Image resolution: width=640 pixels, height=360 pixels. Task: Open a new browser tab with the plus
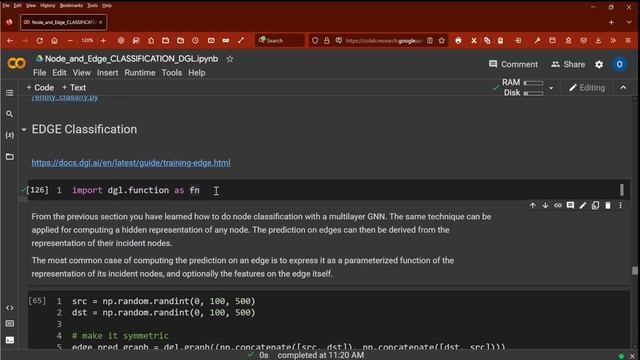[611, 22]
